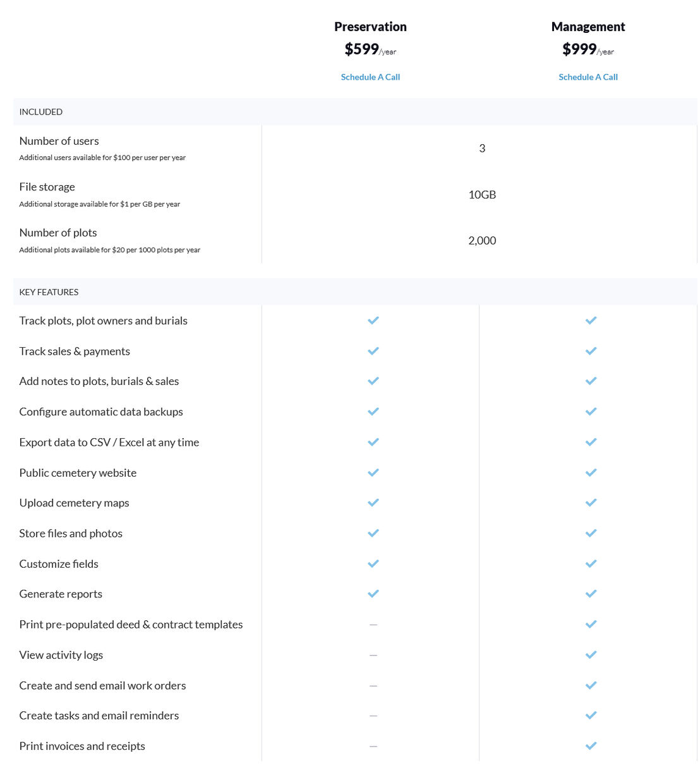Click the $599/year price label
The image size is (700, 770).
[370, 49]
